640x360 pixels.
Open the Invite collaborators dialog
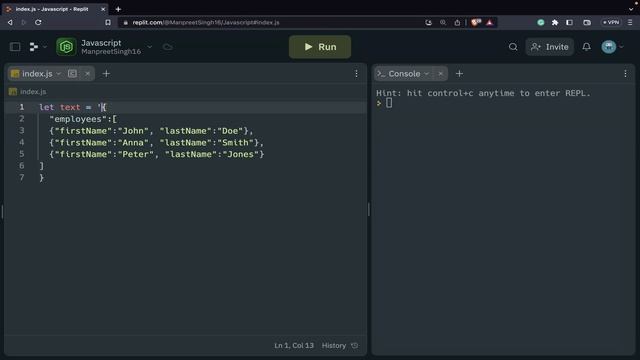coord(550,47)
